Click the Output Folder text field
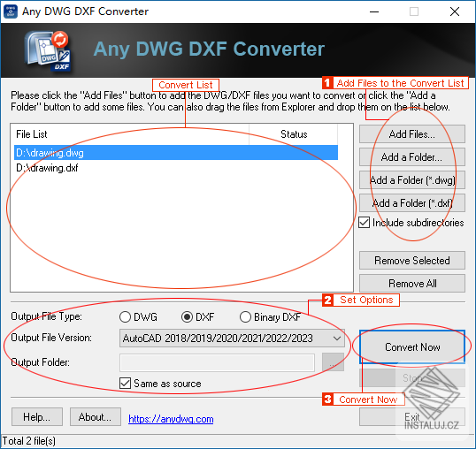Image resolution: width=476 pixels, height=449 pixels. click(217, 362)
